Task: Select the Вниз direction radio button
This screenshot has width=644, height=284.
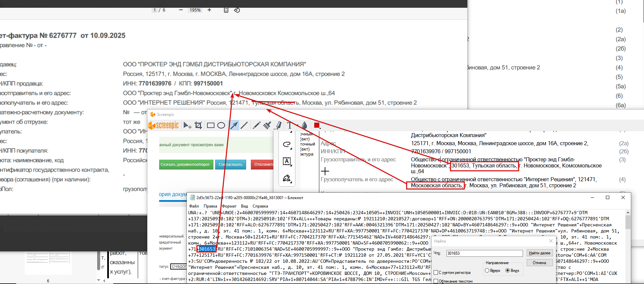Action: (507, 271)
